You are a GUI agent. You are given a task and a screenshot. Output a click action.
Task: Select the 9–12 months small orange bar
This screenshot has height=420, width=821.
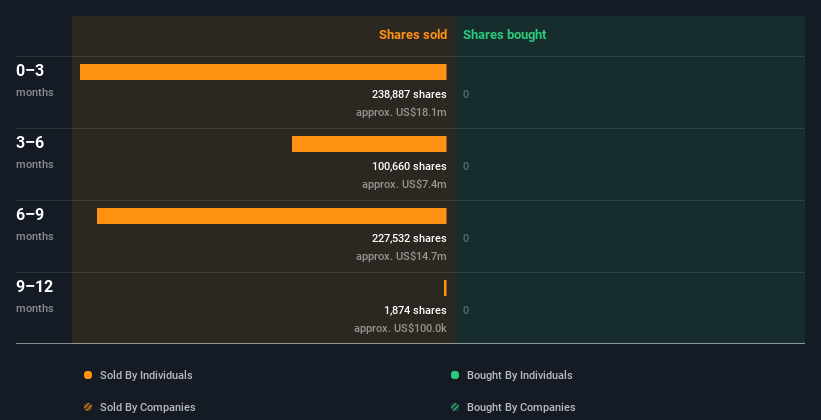[445, 288]
